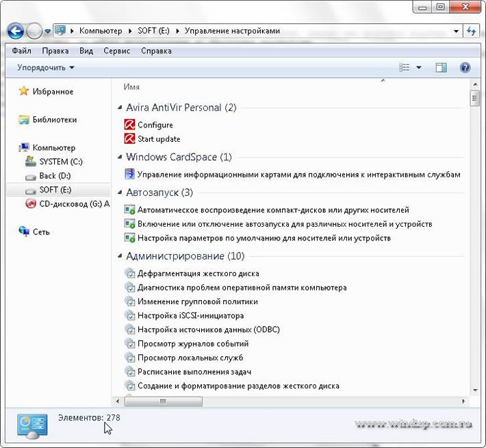The width and height of the screenshot is (486, 448).
Task: Open the Вид menu
Action: click(86, 51)
